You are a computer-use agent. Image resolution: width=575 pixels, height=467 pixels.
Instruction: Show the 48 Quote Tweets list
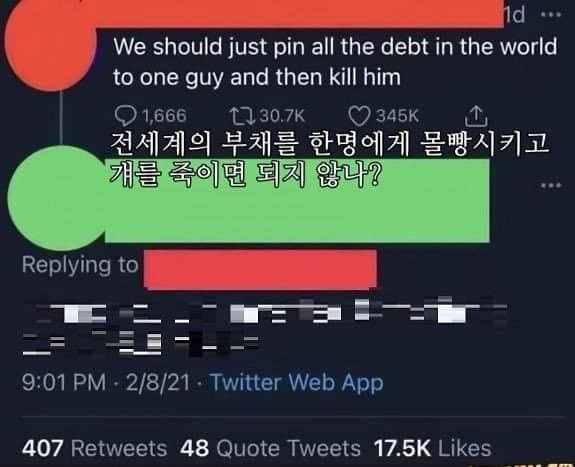[x=270, y=448]
